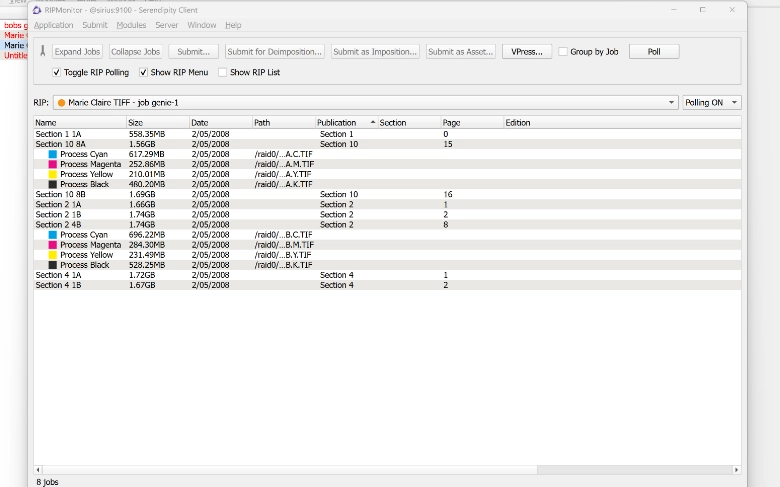Click magenta plate icon under Section 10 8A
The width and height of the screenshot is (780, 487).
click(x=52, y=164)
